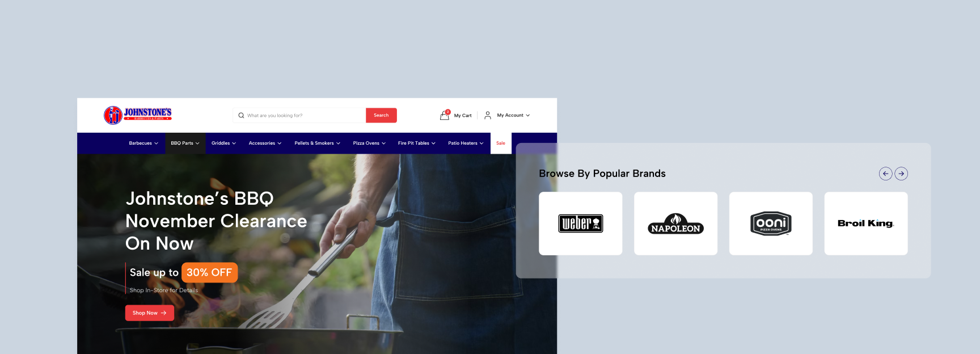Click the magnifier icon in search field
The width and height of the screenshot is (980, 354).
click(x=241, y=115)
